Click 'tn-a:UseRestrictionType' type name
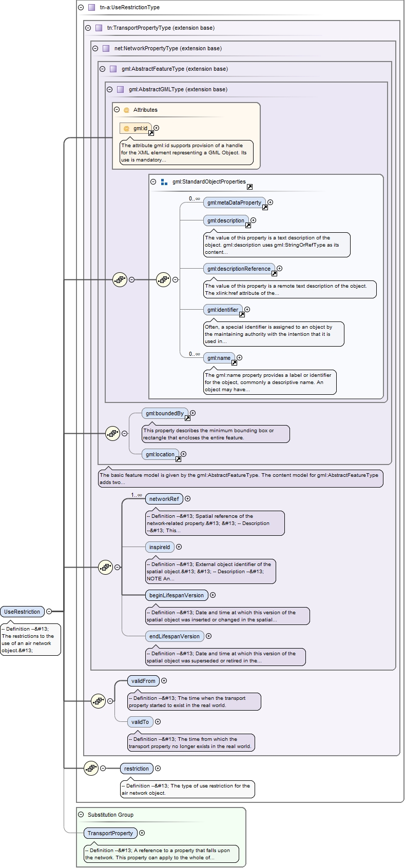 (130, 8)
